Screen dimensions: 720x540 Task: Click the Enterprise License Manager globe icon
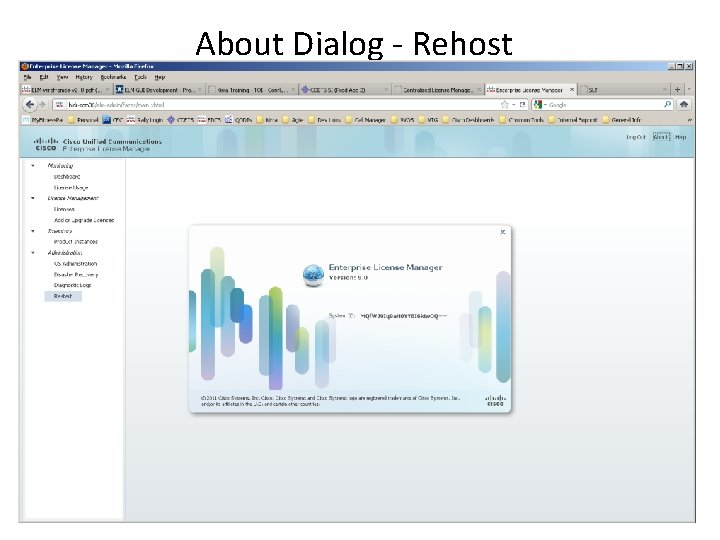coord(313,275)
